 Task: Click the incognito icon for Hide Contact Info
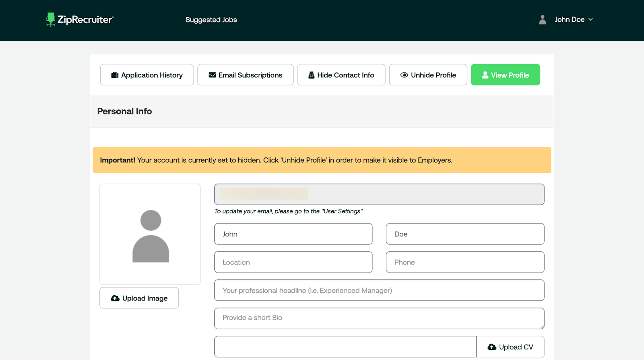(x=311, y=75)
